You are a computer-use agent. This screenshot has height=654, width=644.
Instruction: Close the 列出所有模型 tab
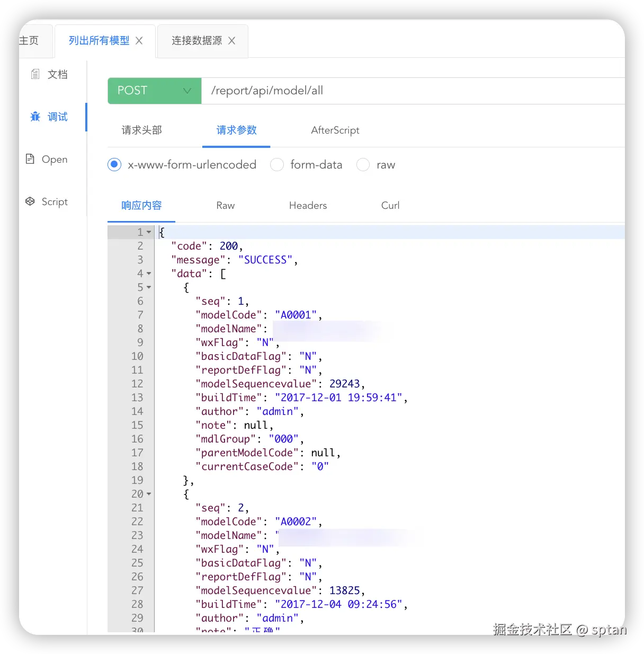(139, 41)
